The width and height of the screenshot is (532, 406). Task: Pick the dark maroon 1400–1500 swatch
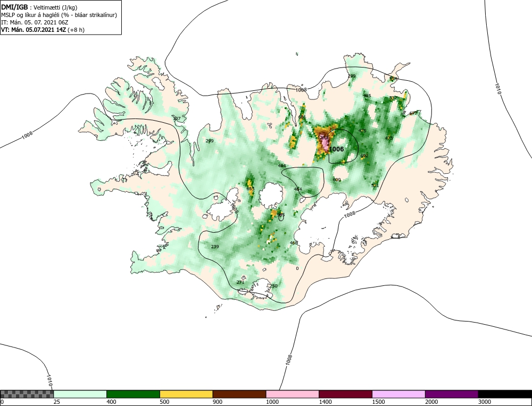pyautogui.click(x=345, y=394)
